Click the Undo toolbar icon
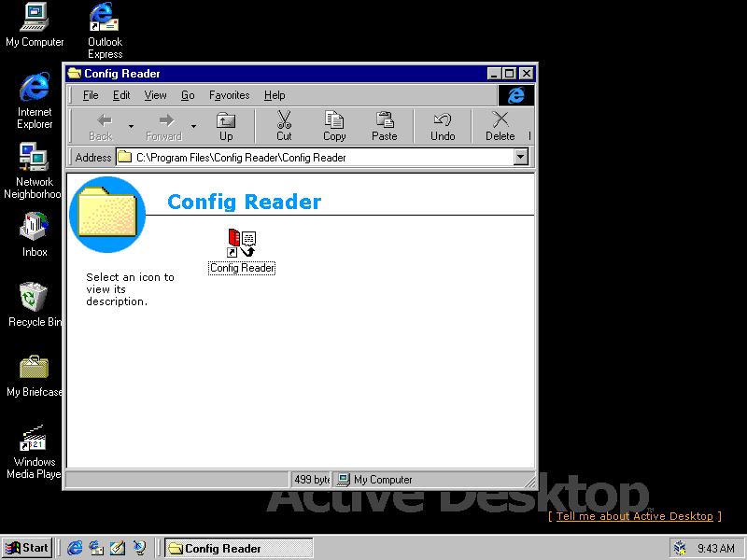The width and height of the screenshot is (747, 560). 443,126
